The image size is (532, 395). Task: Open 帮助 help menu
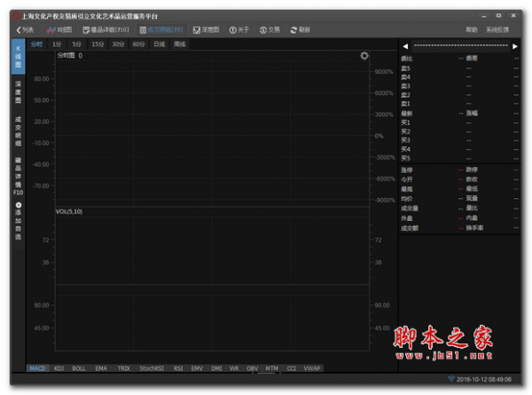coord(472,30)
